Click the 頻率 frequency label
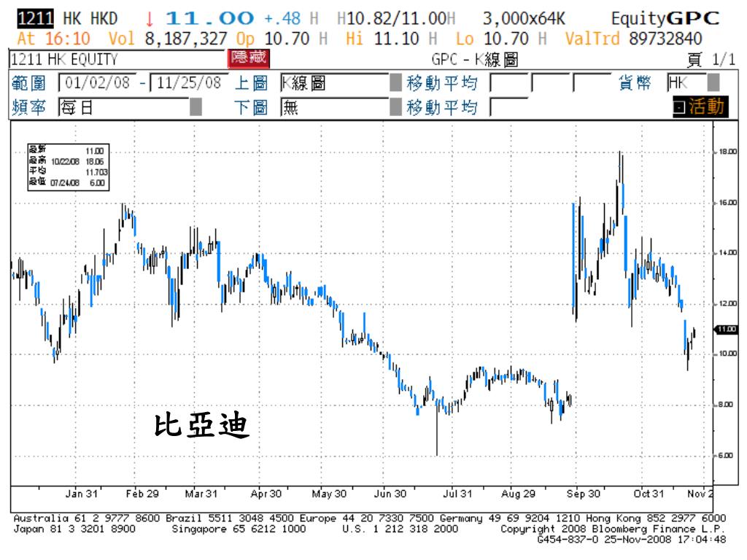 (28, 107)
